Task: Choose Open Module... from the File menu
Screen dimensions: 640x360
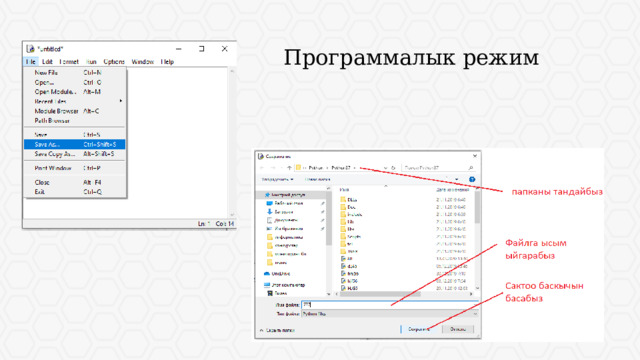Action: coord(75,92)
